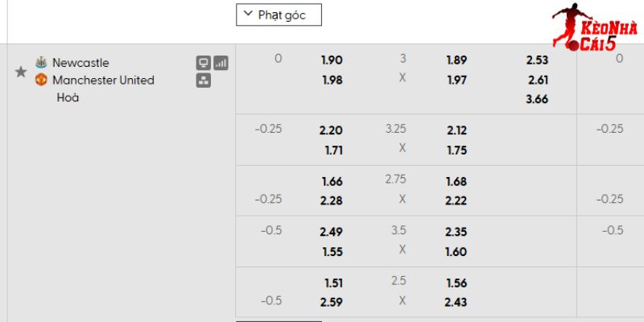The width and height of the screenshot is (644, 322).
Task: Star the Newcastle vs Manchester United match
Action: tap(21, 72)
